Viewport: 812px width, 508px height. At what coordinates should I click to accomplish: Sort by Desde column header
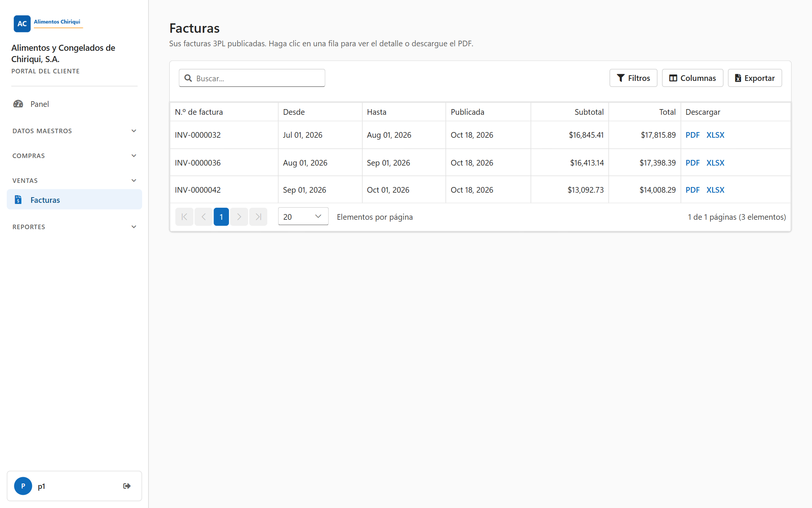(x=320, y=112)
